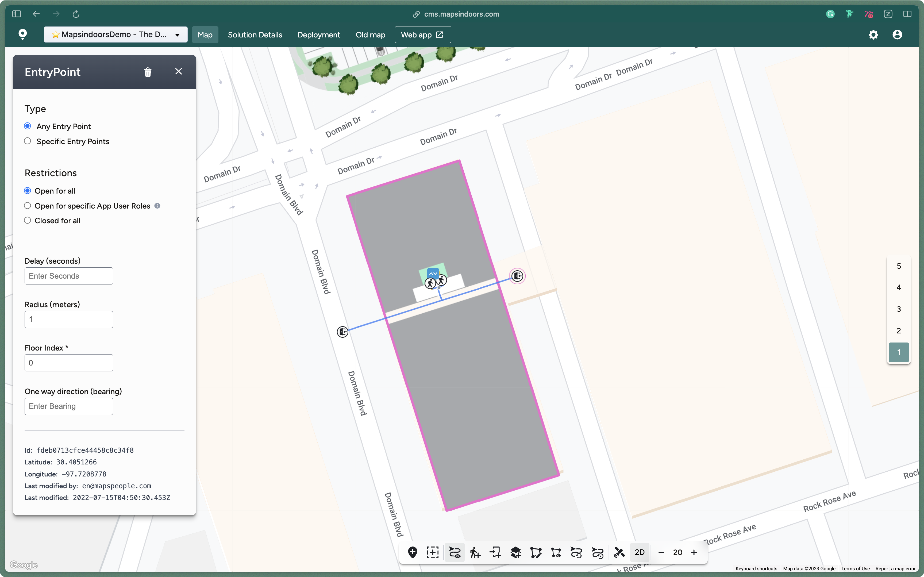The width and height of the screenshot is (924, 577).
Task: Click the Delay seconds input field
Action: click(69, 276)
